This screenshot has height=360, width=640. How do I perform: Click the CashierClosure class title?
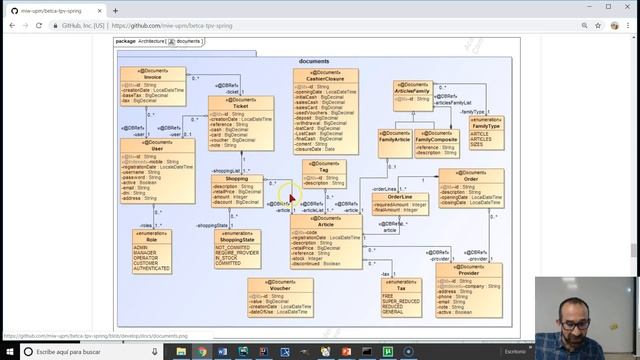tap(325, 79)
